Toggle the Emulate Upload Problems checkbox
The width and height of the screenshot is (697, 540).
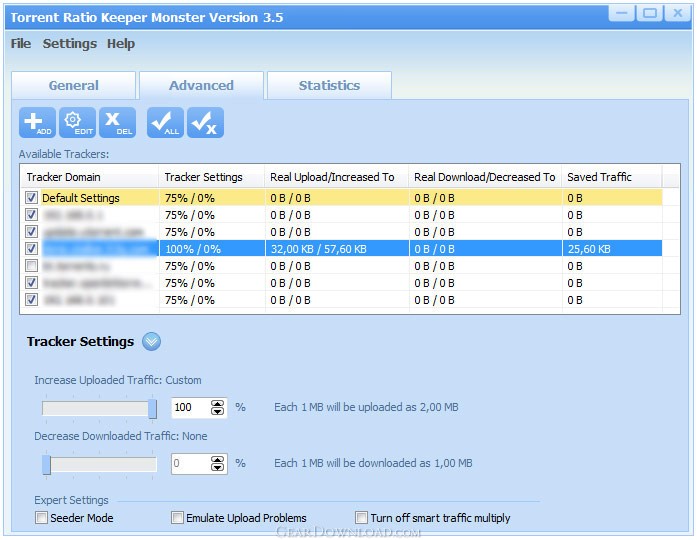[178, 518]
